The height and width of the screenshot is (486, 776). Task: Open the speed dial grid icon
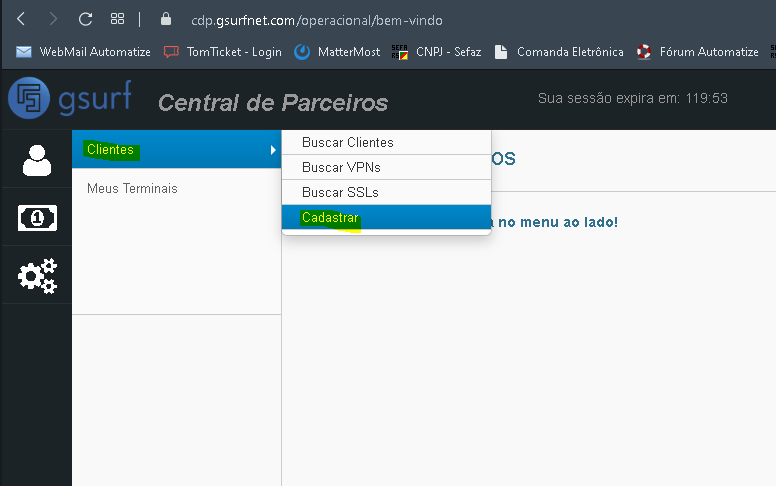pos(117,19)
